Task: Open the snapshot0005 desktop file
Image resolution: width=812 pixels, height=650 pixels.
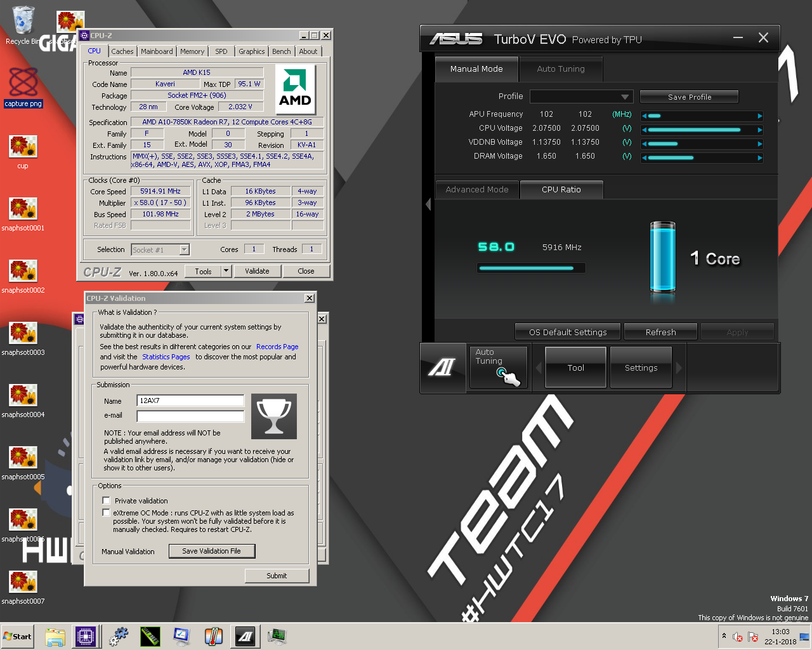Action: (23, 463)
